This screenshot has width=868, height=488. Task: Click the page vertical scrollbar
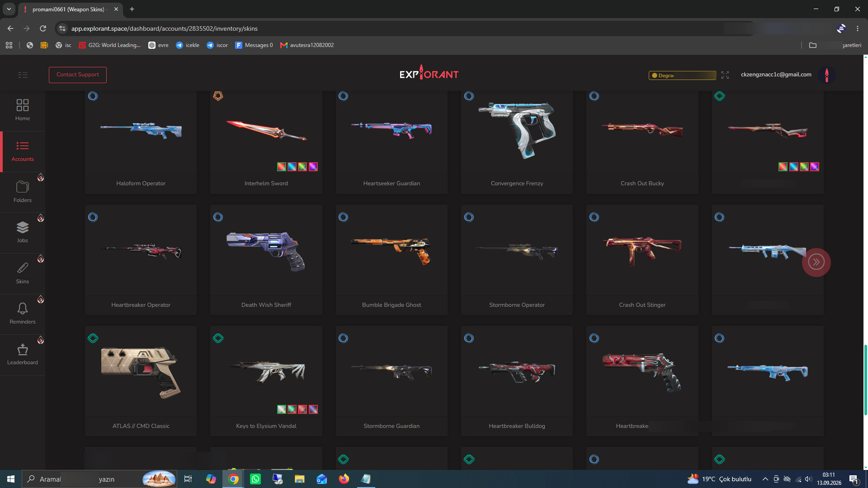[x=865, y=380]
